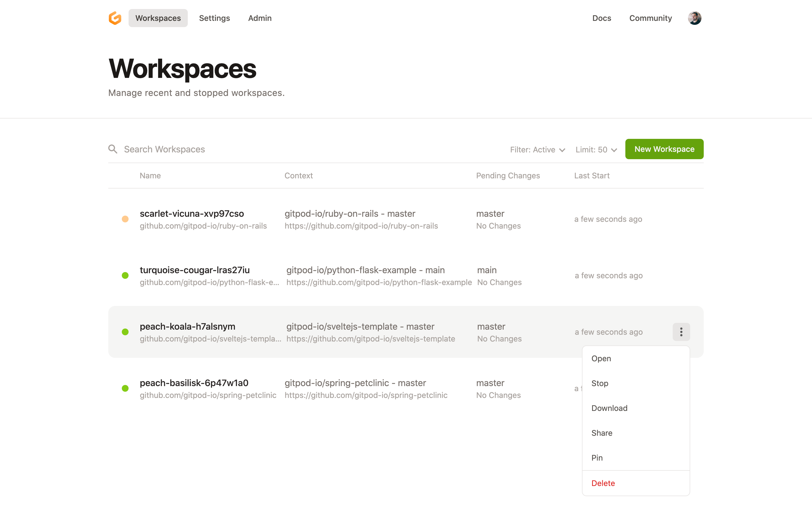Click green status dot of peach-koala-h7alsnym

[125, 332]
